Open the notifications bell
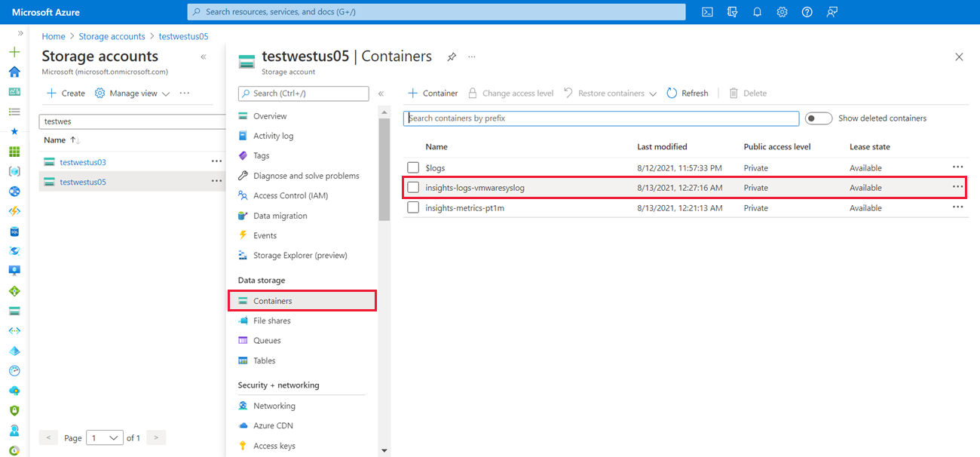The image size is (980, 457). [x=758, y=12]
